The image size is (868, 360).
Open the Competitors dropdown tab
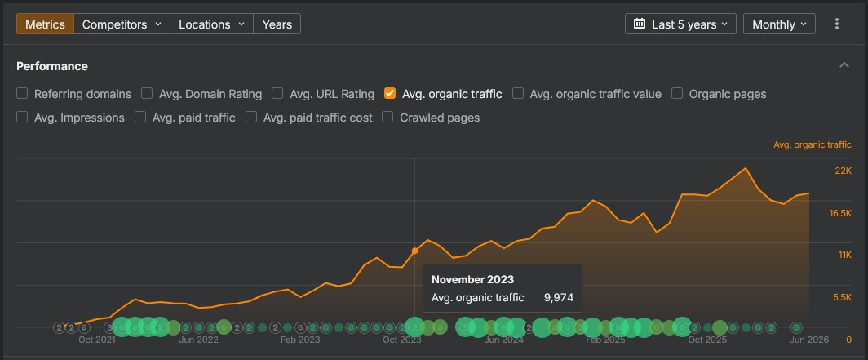click(x=122, y=24)
